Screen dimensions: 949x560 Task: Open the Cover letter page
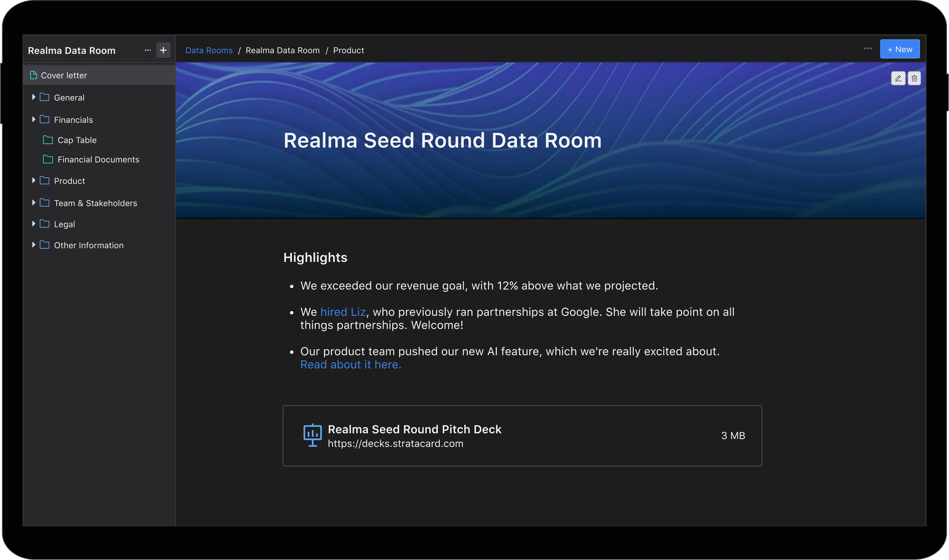pyautogui.click(x=99, y=75)
